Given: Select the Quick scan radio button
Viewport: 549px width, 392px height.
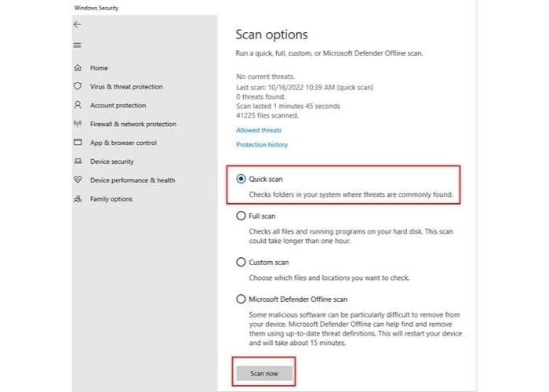Looking at the screenshot, I should point(241,179).
